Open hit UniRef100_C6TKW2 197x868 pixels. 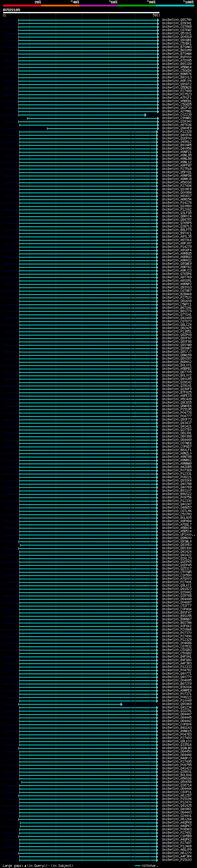[177, 30]
